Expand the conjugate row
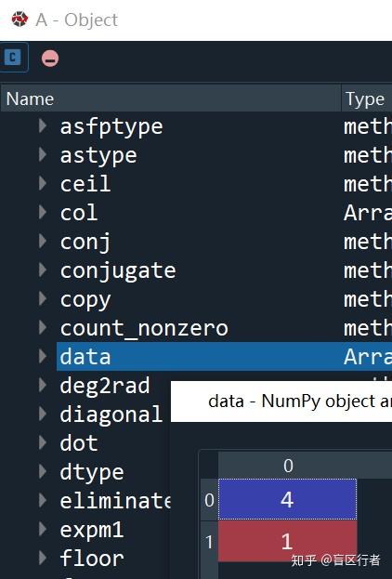The width and height of the screenshot is (392, 579). tap(43, 270)
